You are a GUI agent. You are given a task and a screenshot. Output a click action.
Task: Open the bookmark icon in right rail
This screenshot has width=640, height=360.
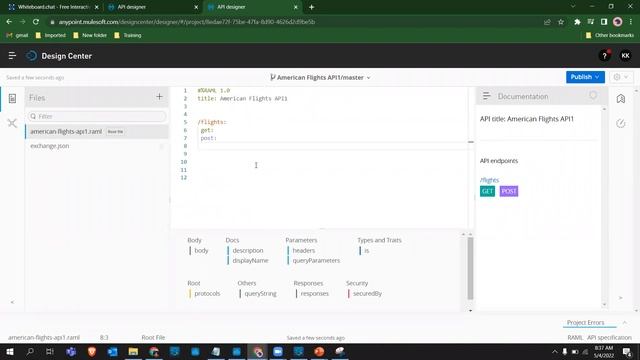pos(621,98)
